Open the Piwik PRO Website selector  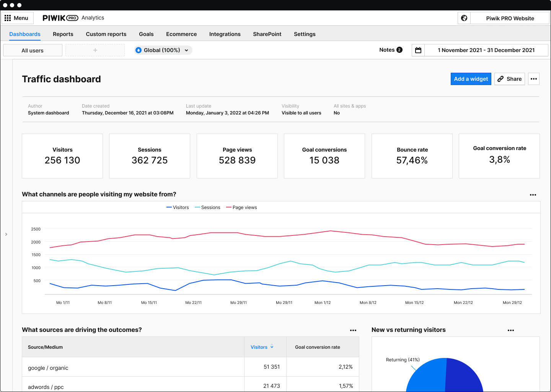510,18
